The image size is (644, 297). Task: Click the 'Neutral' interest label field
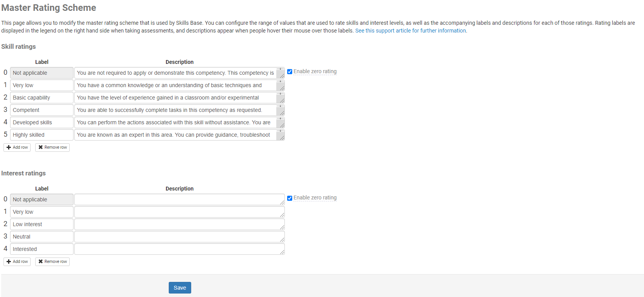click(42, 237)
